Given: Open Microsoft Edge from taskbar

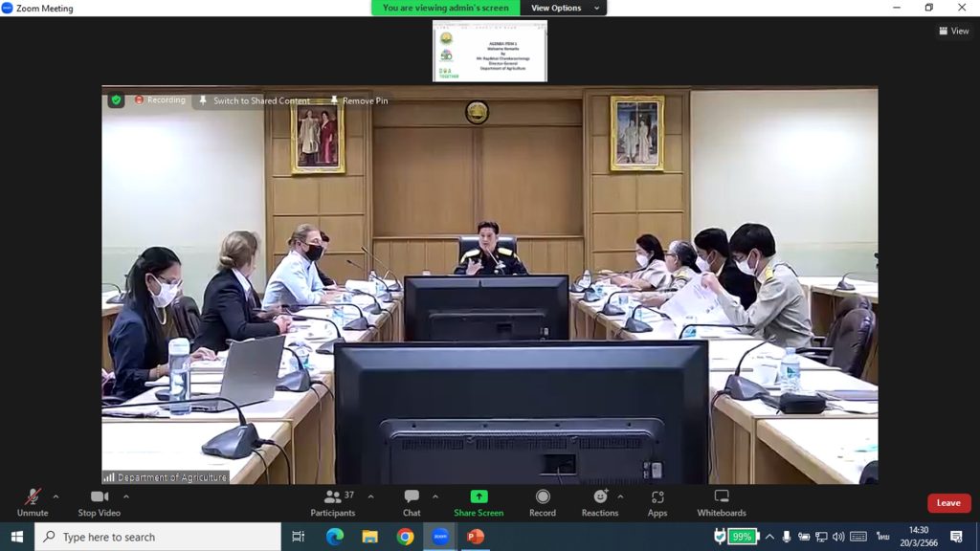Looking at the screenshot, I should [x=334, y=537].
